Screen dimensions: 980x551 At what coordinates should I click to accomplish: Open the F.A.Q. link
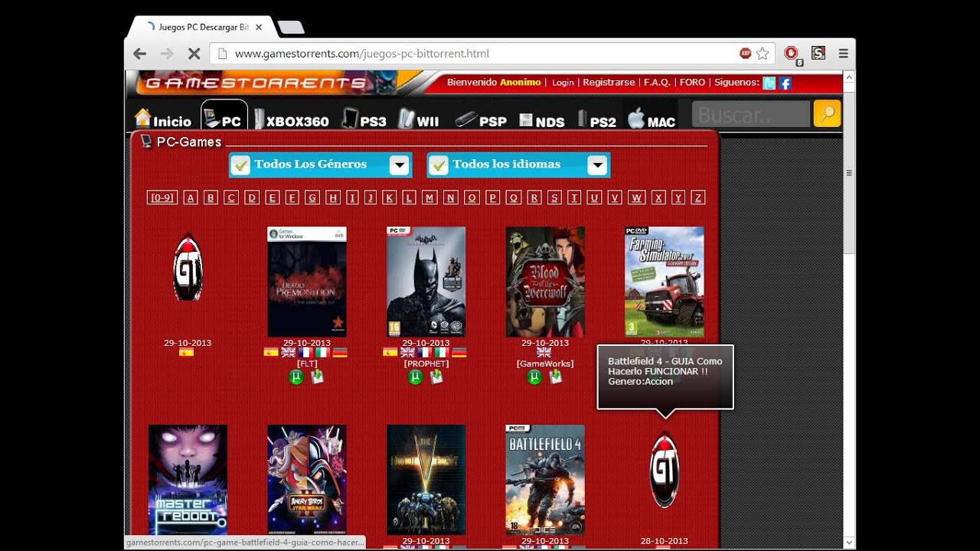click(657, 83)
